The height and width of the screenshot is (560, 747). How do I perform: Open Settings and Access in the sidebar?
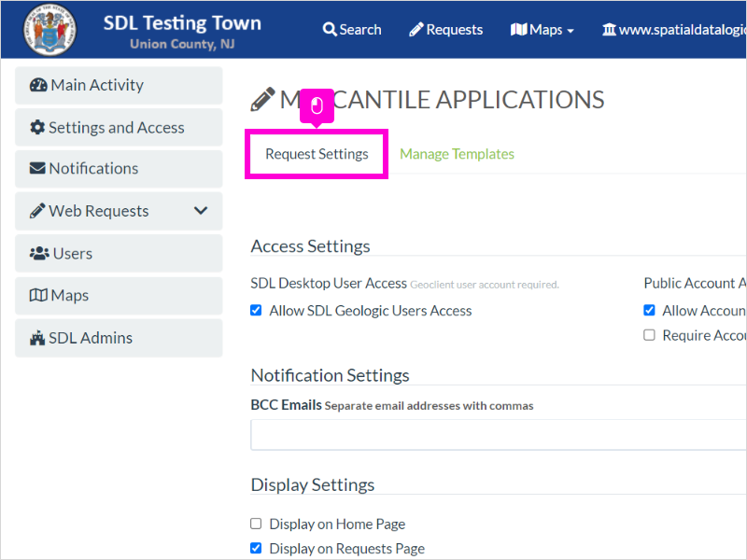pos(119,127)
